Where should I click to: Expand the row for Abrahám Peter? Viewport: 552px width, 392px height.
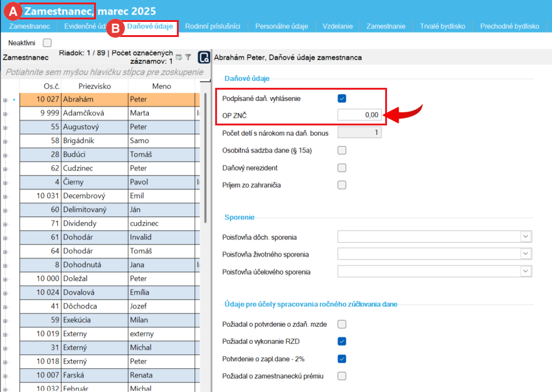pyautogui.click(x=6, y=100)
